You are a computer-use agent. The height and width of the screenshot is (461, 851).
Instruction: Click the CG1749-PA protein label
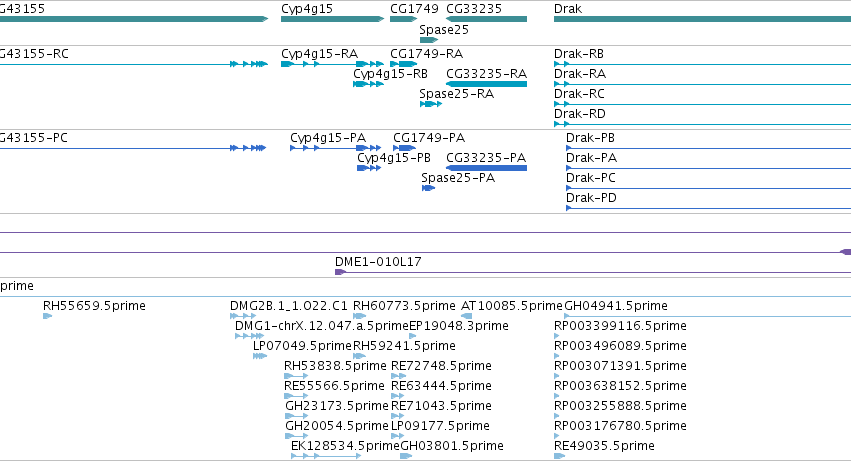429,138
